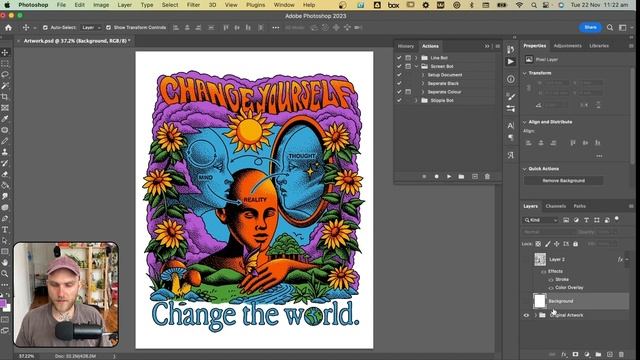
Task: Click the Share button
Action: 590,27
